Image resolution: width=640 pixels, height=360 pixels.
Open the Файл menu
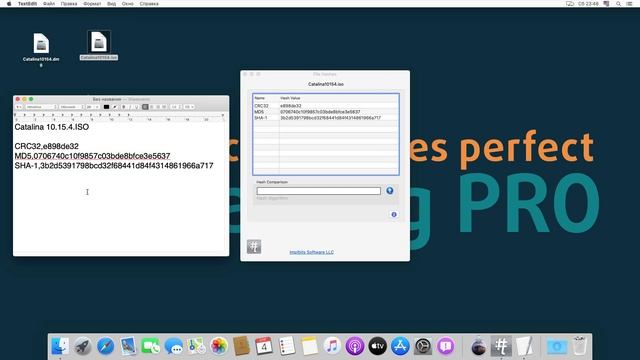click(49, 4)
